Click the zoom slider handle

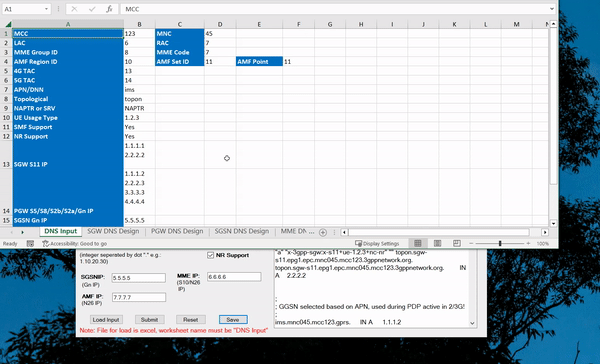(x=500, y=243)
